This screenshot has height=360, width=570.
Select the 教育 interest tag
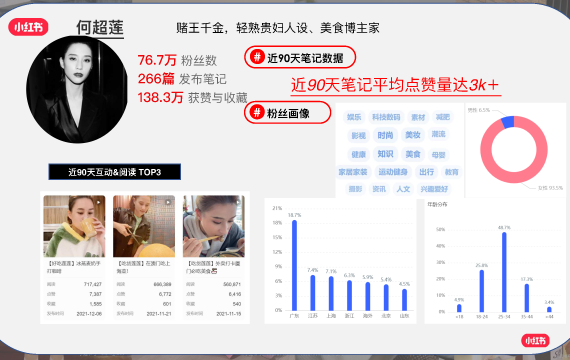451,172
